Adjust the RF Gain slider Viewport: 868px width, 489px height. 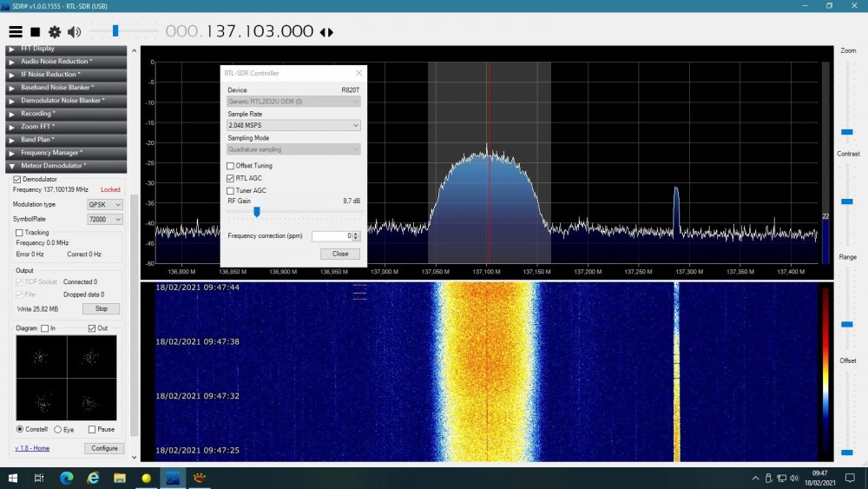click(256, 212)
